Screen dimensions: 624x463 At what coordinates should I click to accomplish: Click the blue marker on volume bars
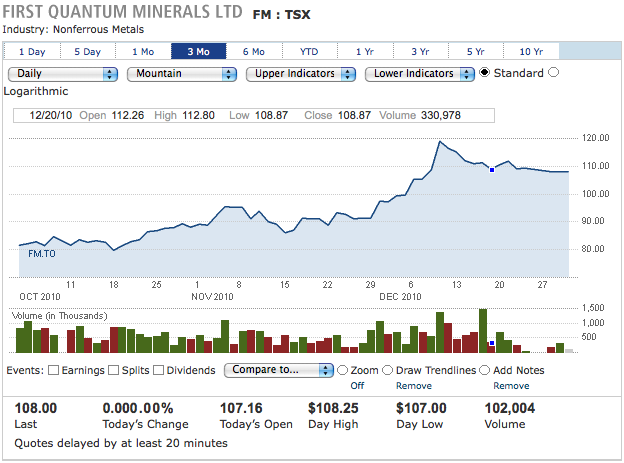click(x=492, y=343)
